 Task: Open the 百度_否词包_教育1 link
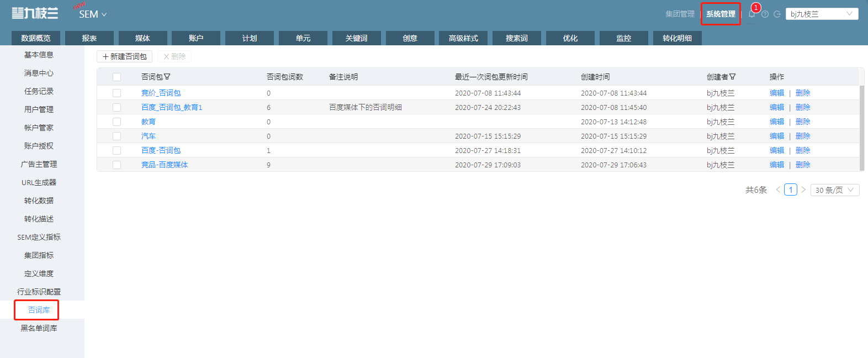172,107
